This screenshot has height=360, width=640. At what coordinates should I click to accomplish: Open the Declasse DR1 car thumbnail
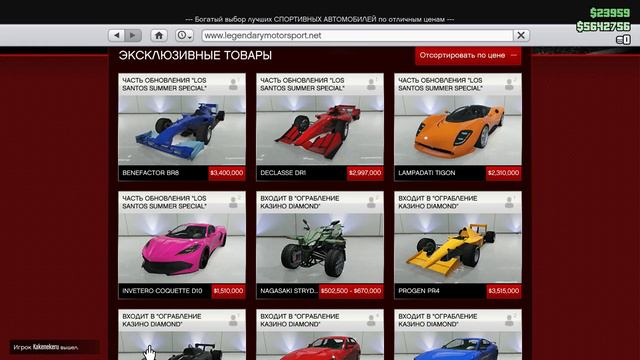coord(320,130)
